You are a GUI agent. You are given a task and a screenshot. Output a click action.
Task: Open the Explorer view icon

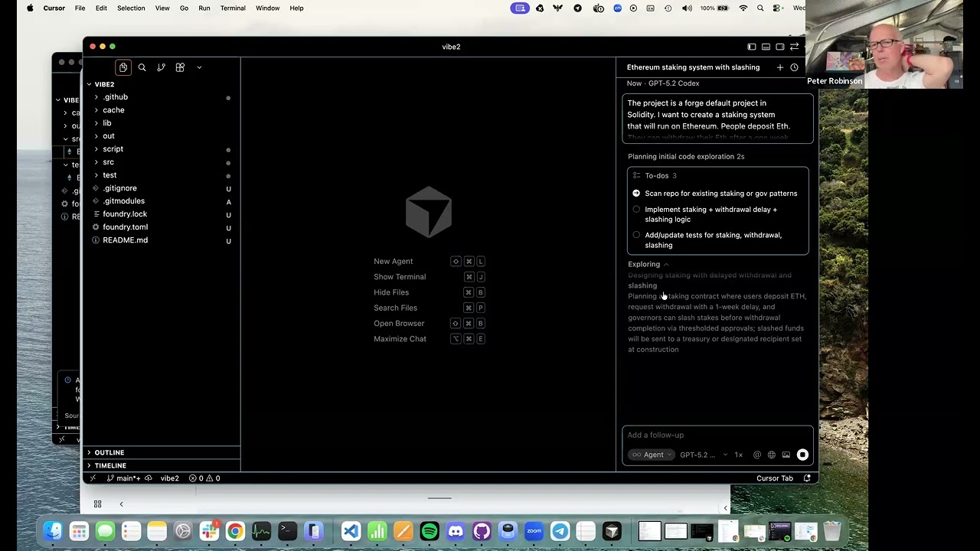pyautogui.click(x=123, y=67)
